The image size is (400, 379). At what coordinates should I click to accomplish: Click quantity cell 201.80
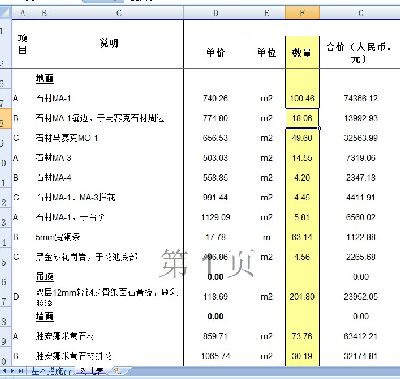click(x=302, y=296)
